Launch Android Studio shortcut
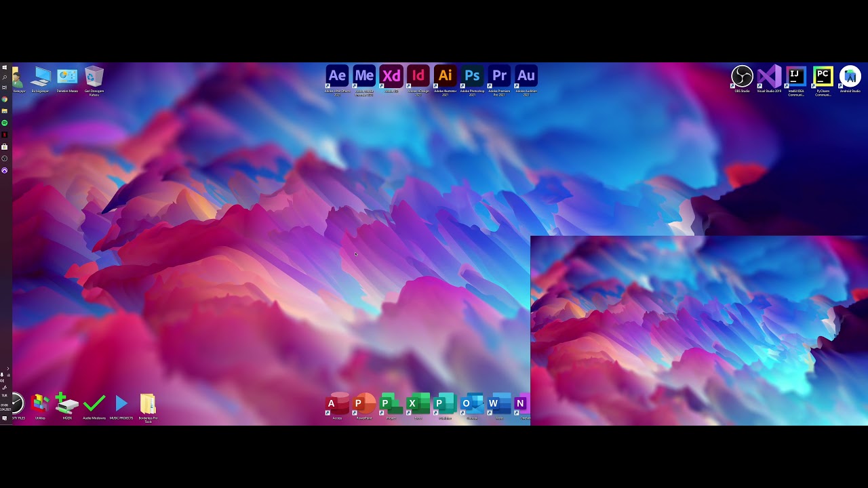The image size is (868, 488). tap(850, 79)
